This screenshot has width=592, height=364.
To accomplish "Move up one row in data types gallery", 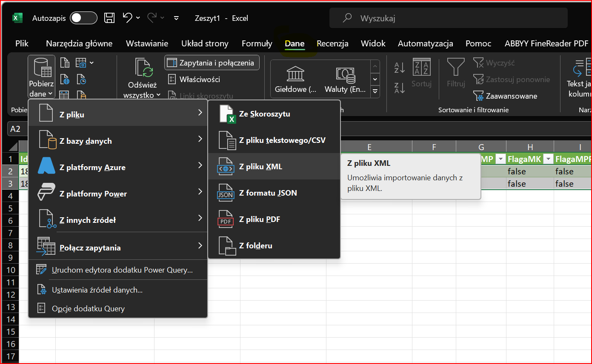I will pos(375,67).
